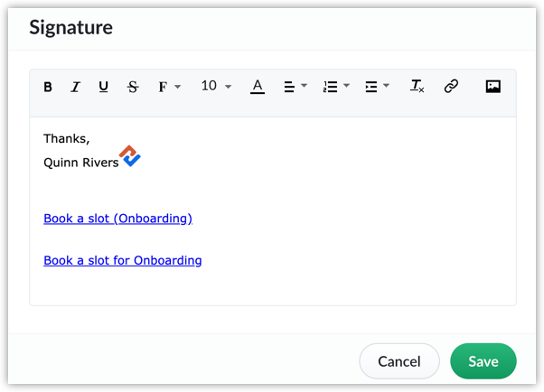Open the "Book a slot (Onboarding)" link
Screen dimensions: 544x392
coord(117,219)
